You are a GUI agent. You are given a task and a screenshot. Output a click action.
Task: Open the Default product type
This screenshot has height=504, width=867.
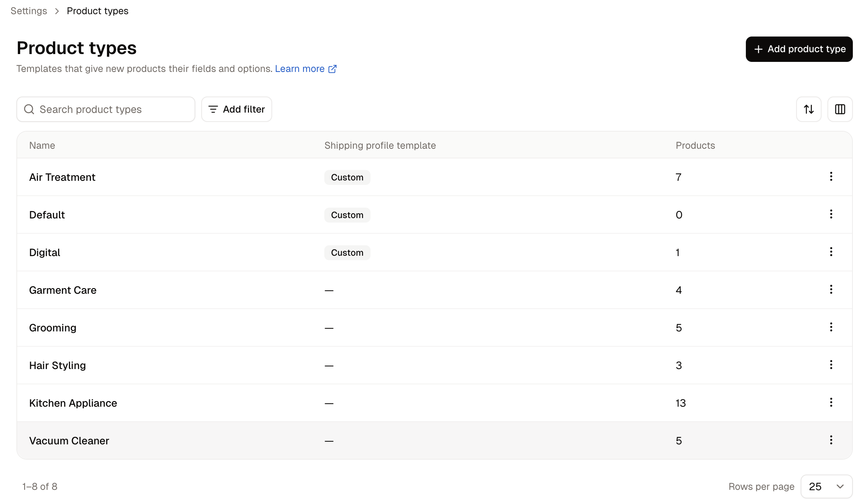pyautogui.click(x=47, y=215)
